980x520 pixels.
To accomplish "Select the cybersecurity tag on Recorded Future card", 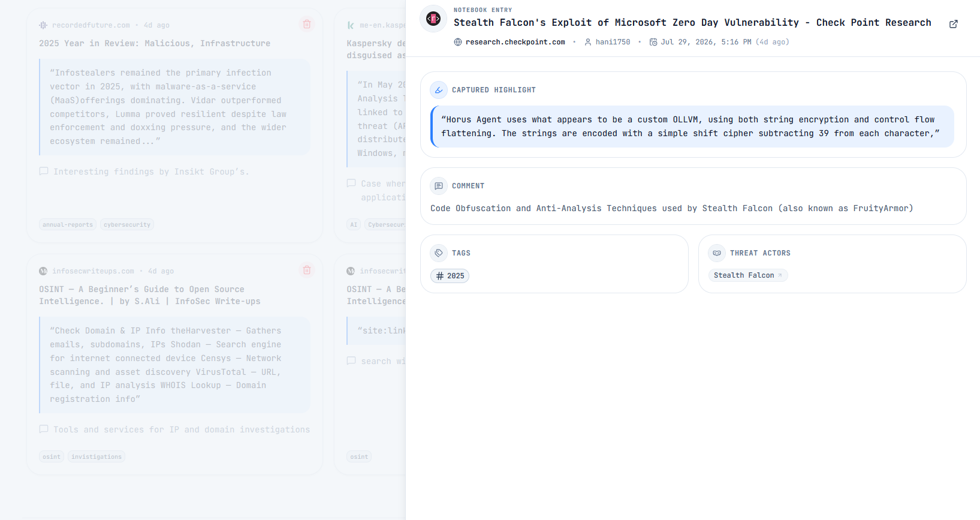I will 127,225.
